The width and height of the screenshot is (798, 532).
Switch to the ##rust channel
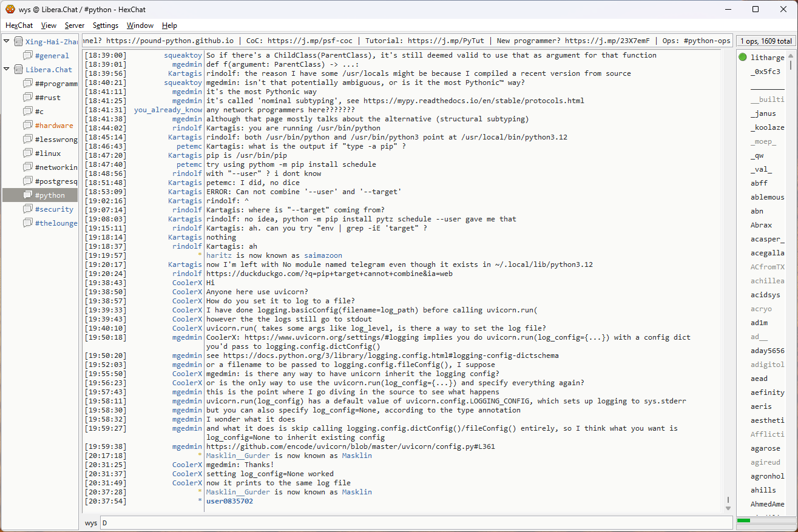pos(48,98)
